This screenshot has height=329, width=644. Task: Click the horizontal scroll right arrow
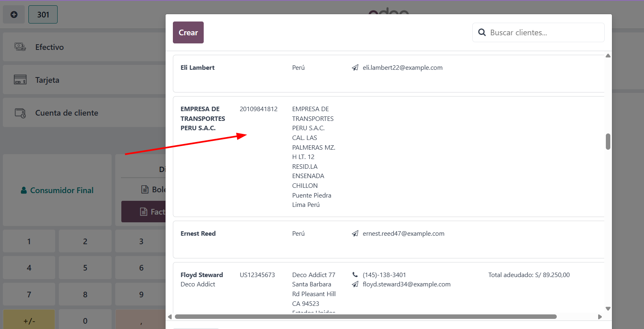tap(600, 317)
